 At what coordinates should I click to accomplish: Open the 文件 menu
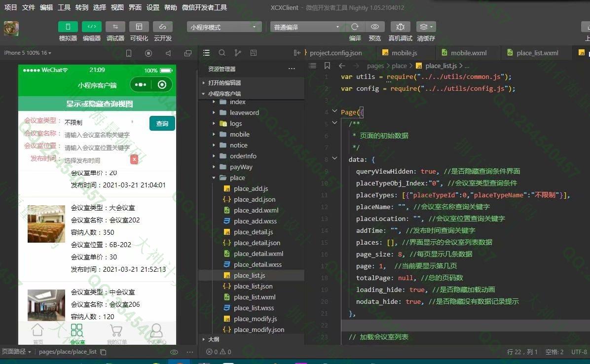click(28, 7)
